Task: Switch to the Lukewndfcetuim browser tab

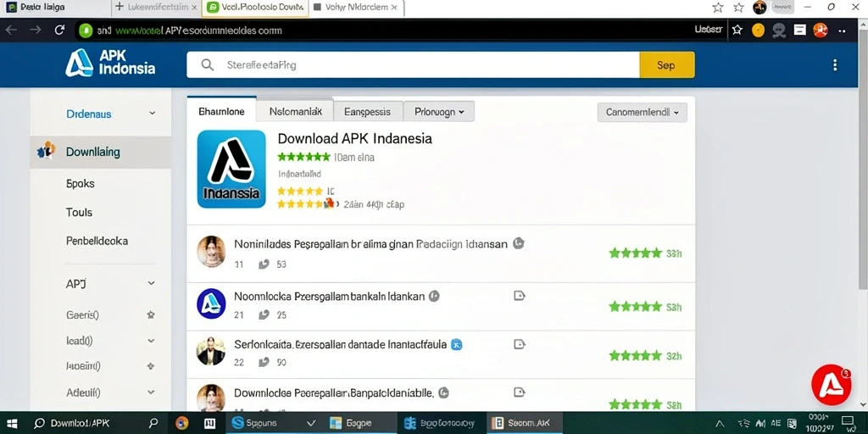Action: [x=156, y=8]
